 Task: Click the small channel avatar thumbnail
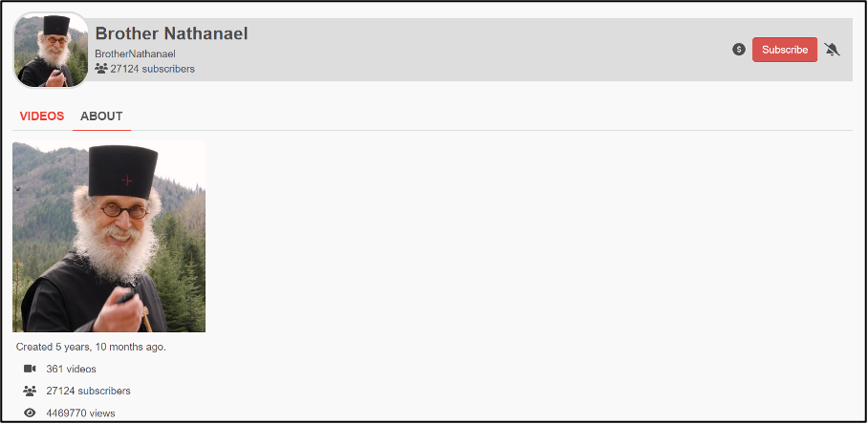point(51,50)
